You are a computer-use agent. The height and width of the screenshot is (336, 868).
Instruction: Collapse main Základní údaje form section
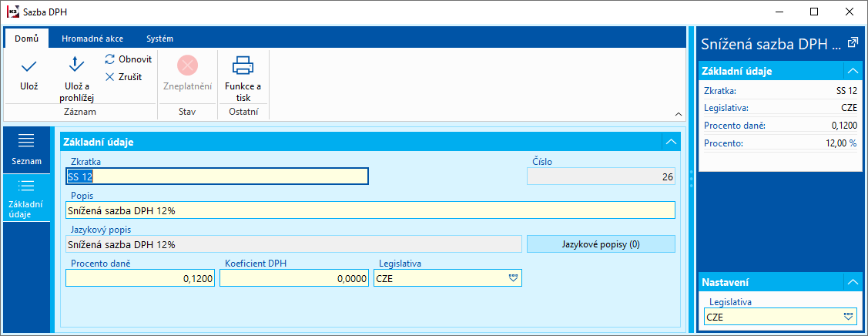pyautogui.click(x=671, y=143)
